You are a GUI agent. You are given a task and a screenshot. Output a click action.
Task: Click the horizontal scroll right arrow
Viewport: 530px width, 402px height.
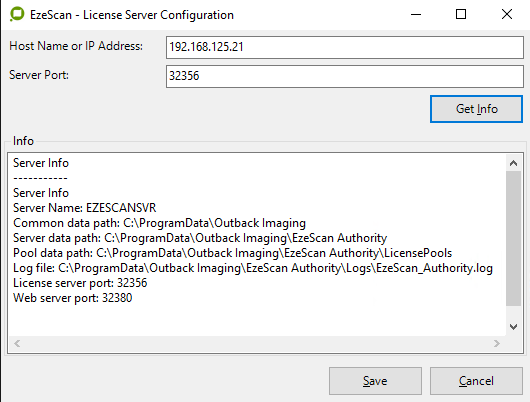(x=496, y=344)
